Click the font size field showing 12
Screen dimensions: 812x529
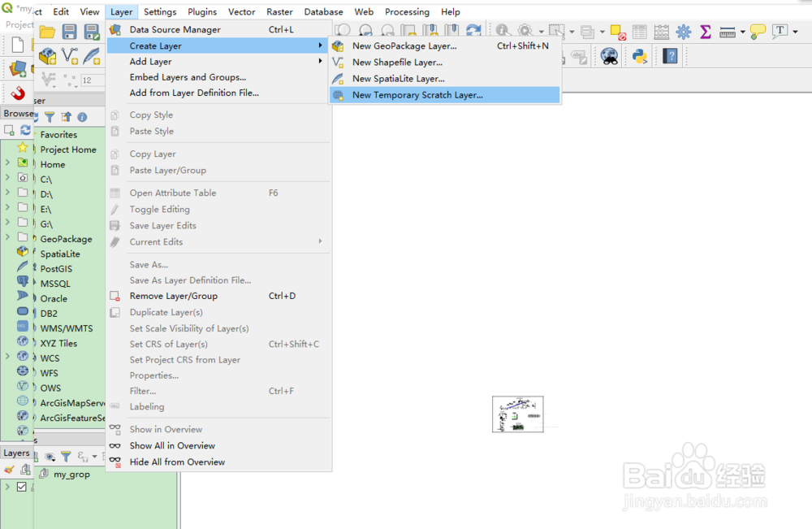click(x=93, y=80)
